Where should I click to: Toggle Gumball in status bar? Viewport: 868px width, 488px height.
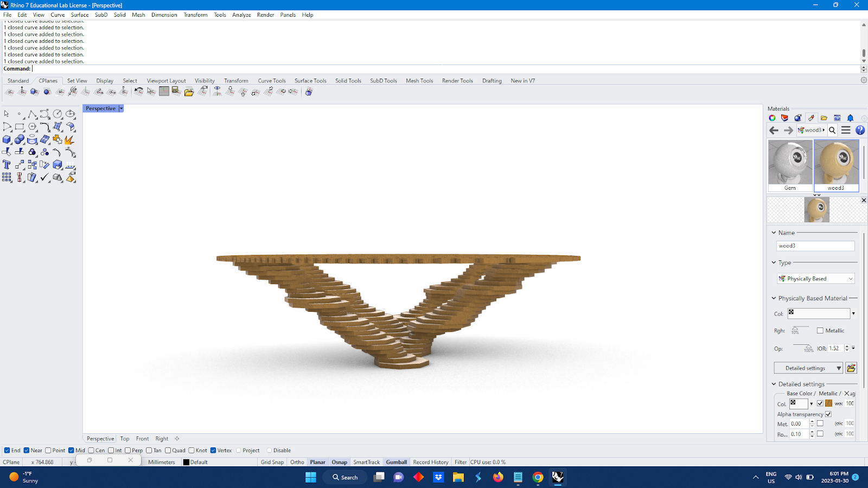coord(397,462)
